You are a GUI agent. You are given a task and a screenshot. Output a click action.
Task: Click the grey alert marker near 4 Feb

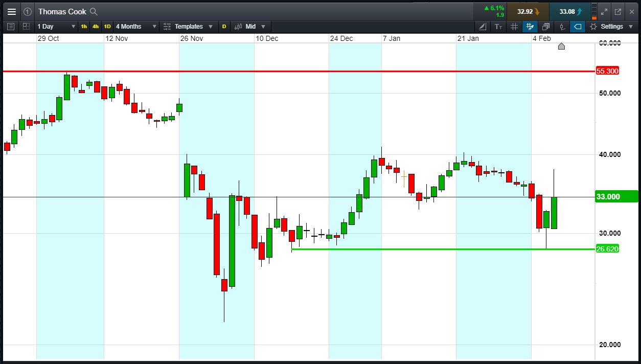pyautogui.click(x=561, y=47)
